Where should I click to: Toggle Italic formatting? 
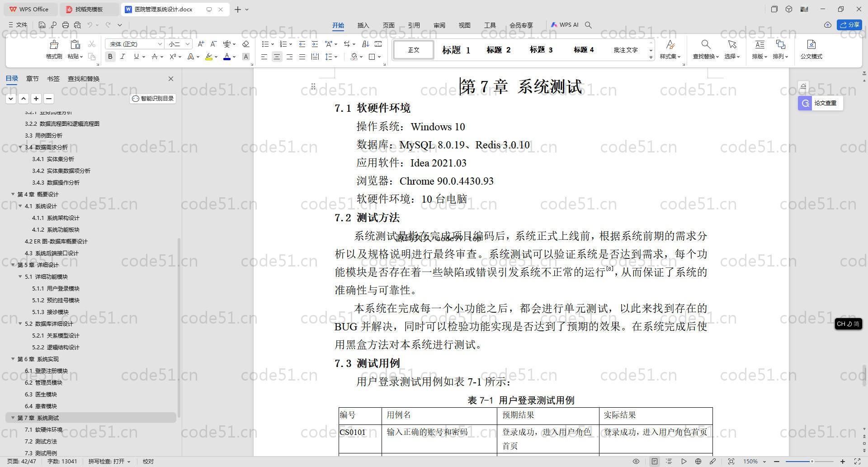(123, 57)
